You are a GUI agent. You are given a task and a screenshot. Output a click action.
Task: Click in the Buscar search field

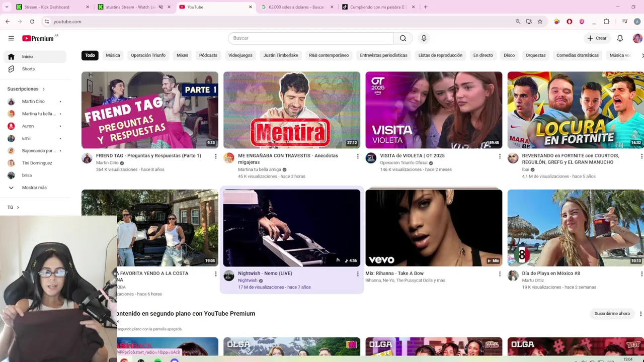click(310, 38)
